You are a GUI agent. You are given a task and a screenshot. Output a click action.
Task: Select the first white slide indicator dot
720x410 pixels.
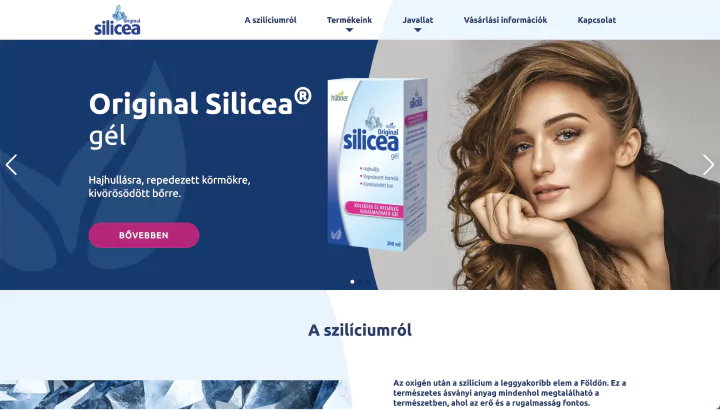coord(352,281)
